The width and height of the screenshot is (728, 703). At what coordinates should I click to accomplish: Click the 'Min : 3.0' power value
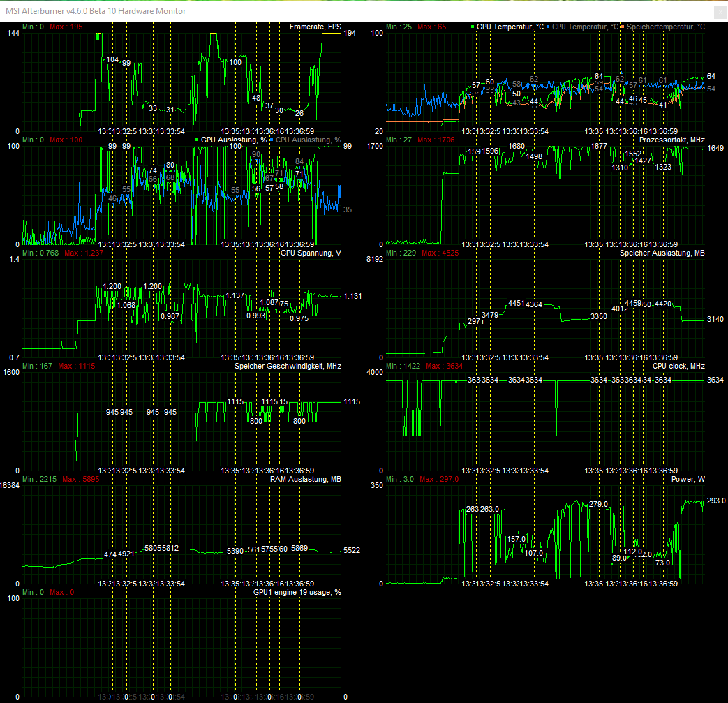click(400, 479)
